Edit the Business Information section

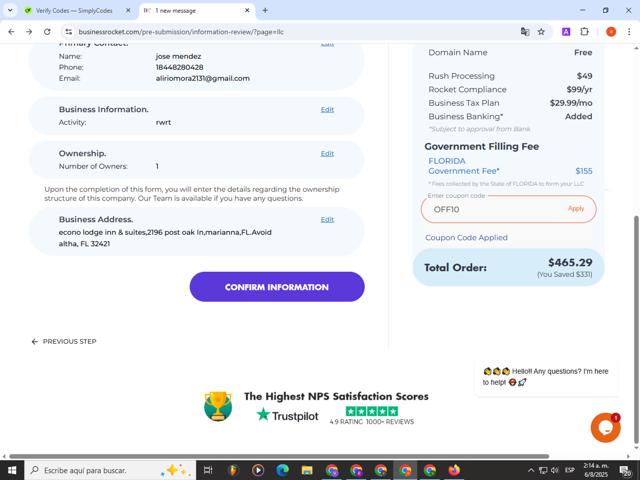point(327,109)
